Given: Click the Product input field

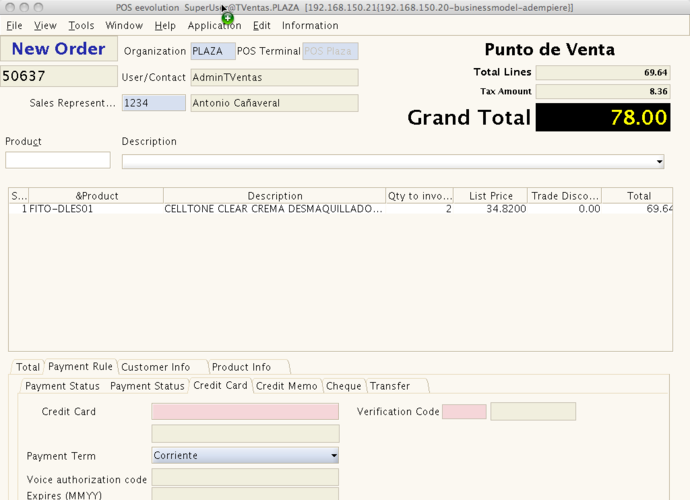Looking at the screenshot, I should point(58,160).
